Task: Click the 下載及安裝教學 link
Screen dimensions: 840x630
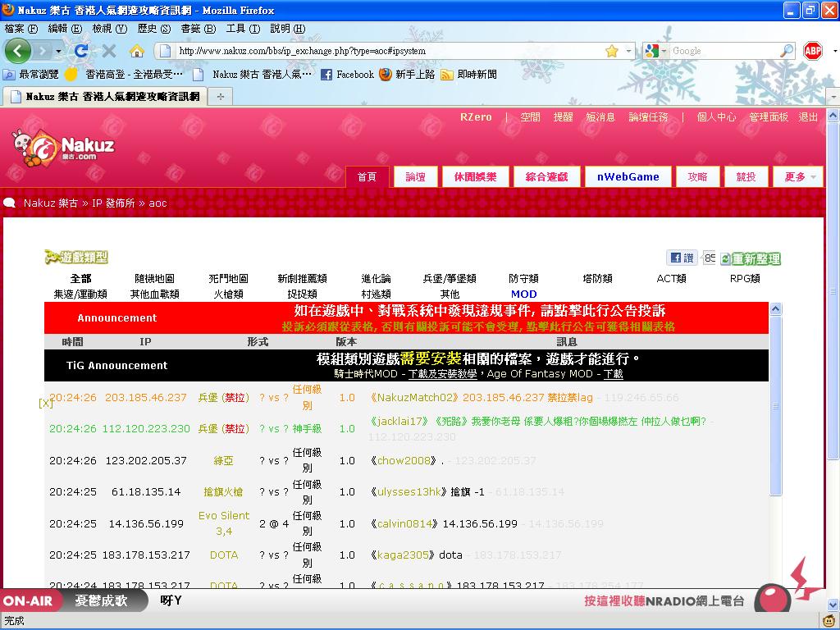Action: 442,374
